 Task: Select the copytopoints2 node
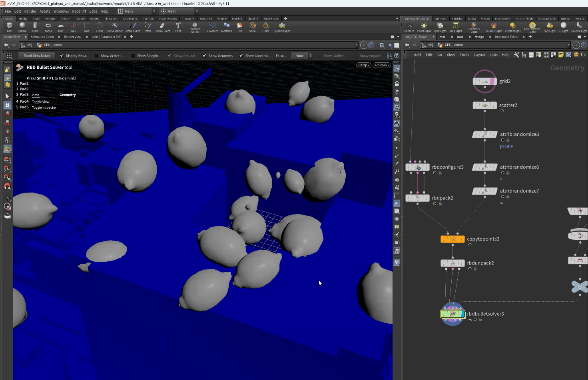pos(452,239)
